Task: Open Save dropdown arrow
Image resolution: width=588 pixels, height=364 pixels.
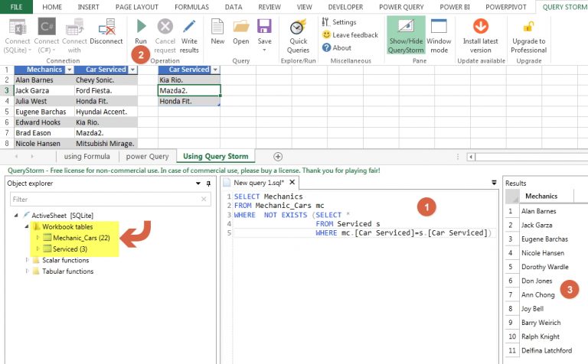Action: [264, 50]
